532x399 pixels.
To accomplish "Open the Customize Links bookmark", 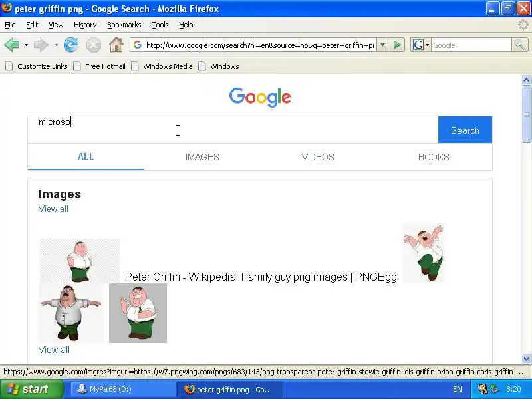I will tap(37, 66).
